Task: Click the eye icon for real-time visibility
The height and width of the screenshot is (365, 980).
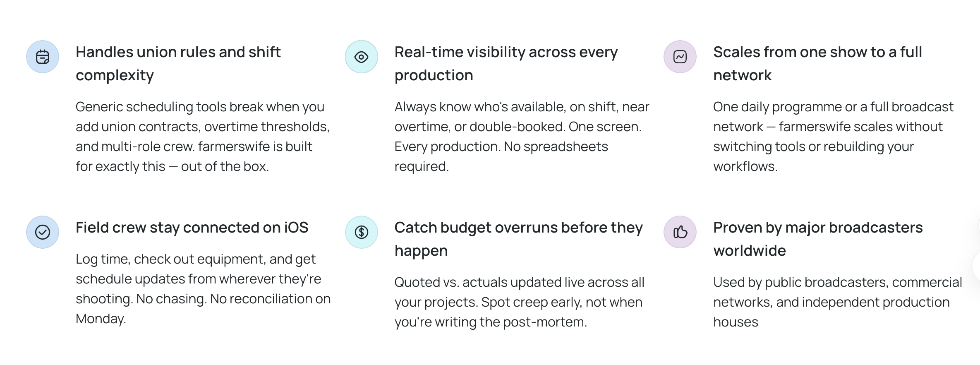Action: tap(362, 57)
